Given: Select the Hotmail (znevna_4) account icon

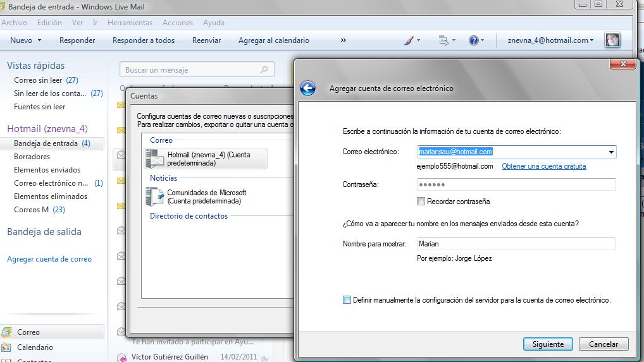Looking at the screenshot, I should [154, 159].
